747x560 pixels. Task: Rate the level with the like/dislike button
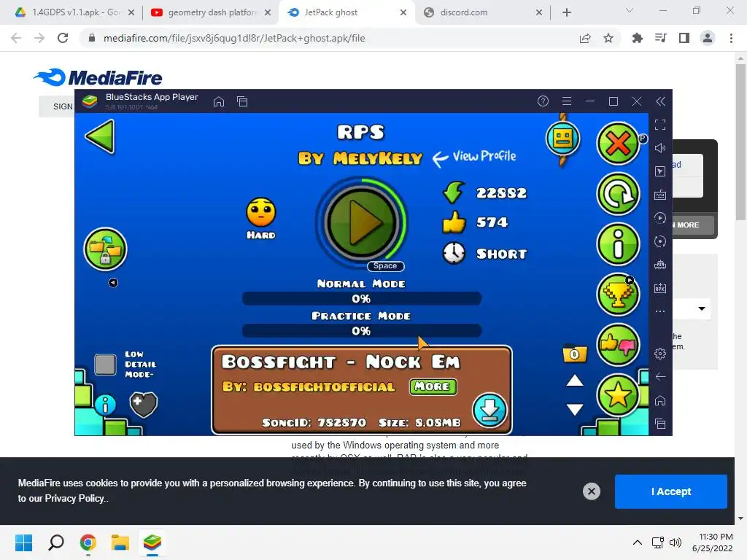pos(618,345)
